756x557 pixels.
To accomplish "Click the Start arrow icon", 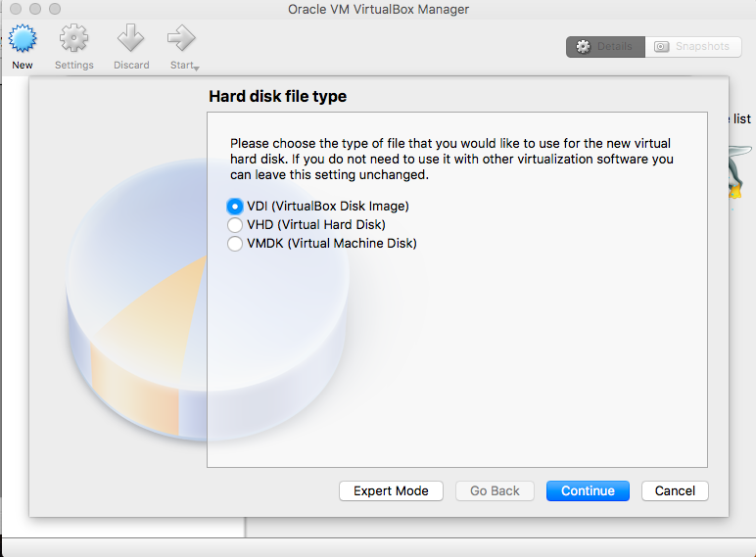I will pos(181,40).
